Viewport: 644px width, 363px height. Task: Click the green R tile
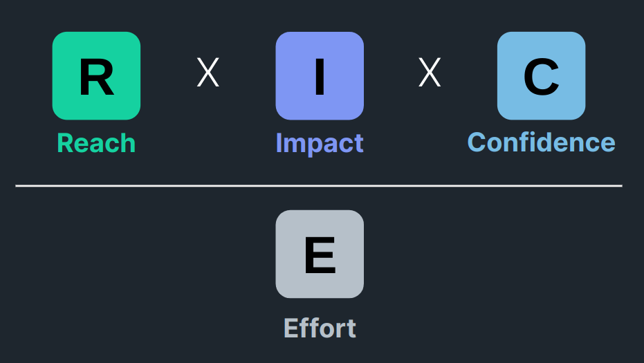pyautogui.click(x=97, y=76)
